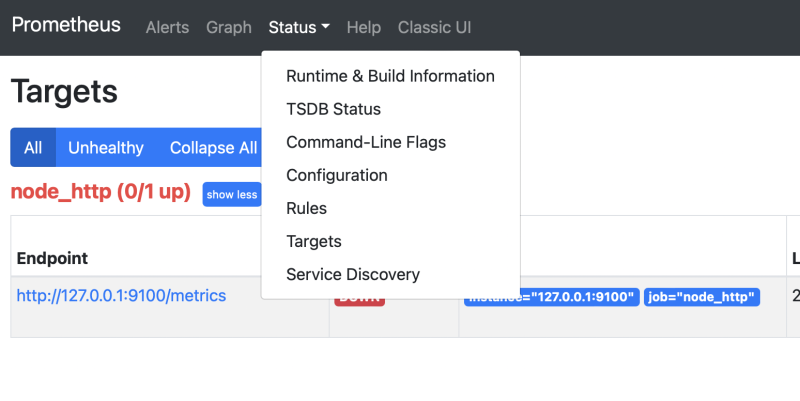
Task: Filter targets by Unhealthy
Action: click(106, 147)
